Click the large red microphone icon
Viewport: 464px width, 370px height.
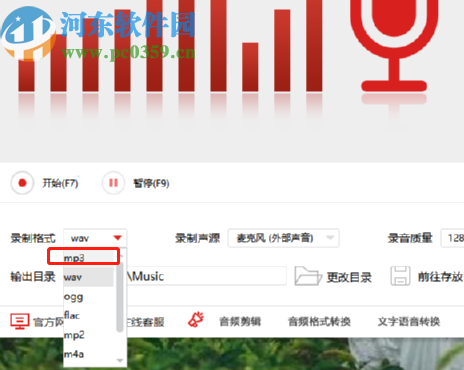[394, 46]
